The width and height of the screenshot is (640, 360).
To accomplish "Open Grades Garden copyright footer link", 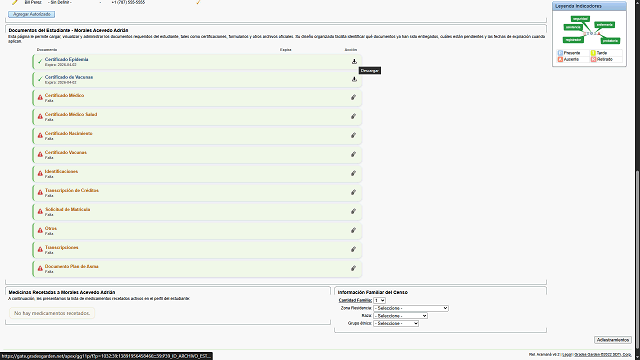I will click(x=603, y=355).
